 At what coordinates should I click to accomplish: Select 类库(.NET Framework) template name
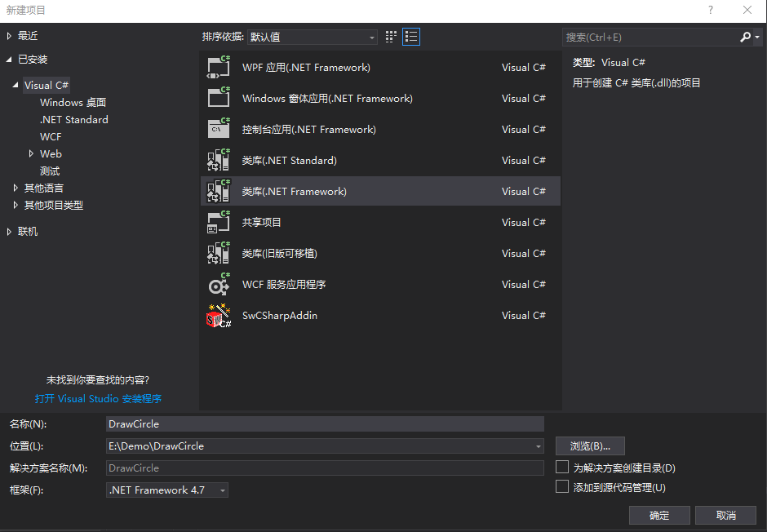point(295,191)
